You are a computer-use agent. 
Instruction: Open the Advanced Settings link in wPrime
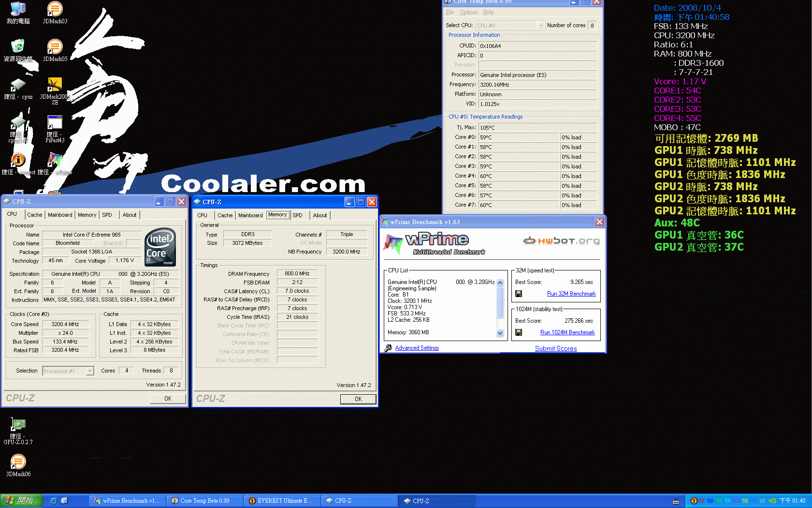pos(417,348)
